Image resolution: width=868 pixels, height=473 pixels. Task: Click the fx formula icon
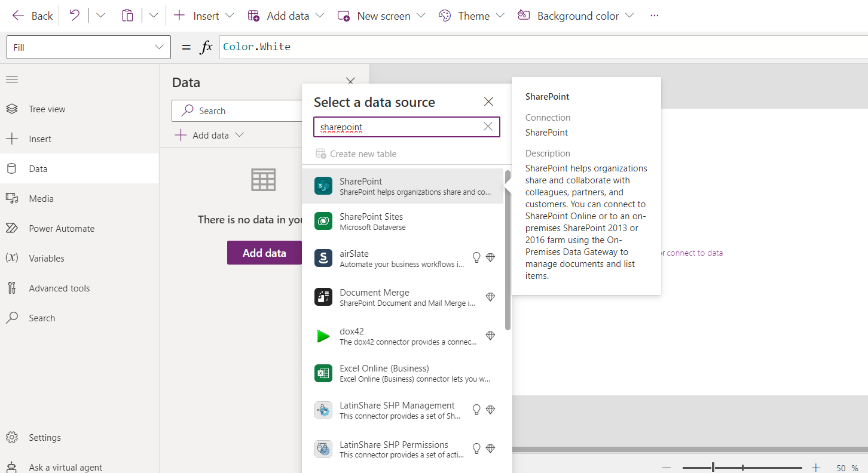206,47
